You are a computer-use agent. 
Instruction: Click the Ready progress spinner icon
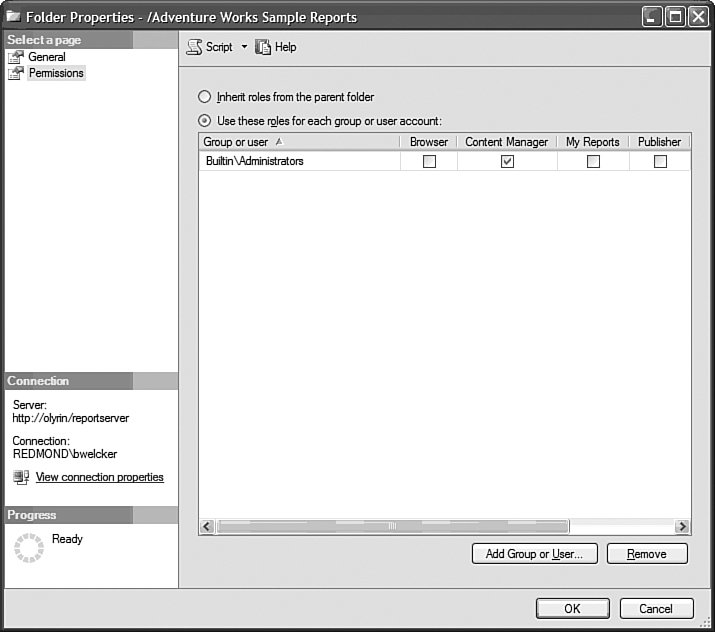29,548
